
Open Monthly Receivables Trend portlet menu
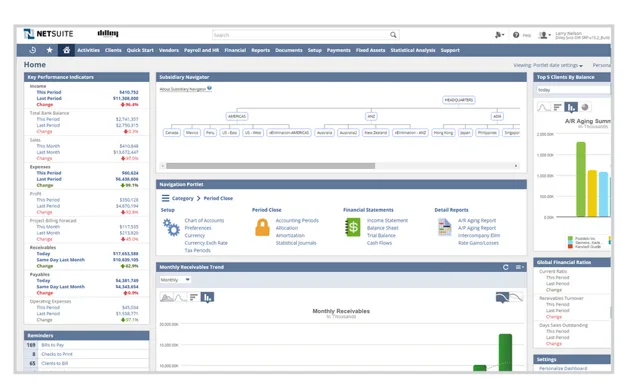coord(520,267)
